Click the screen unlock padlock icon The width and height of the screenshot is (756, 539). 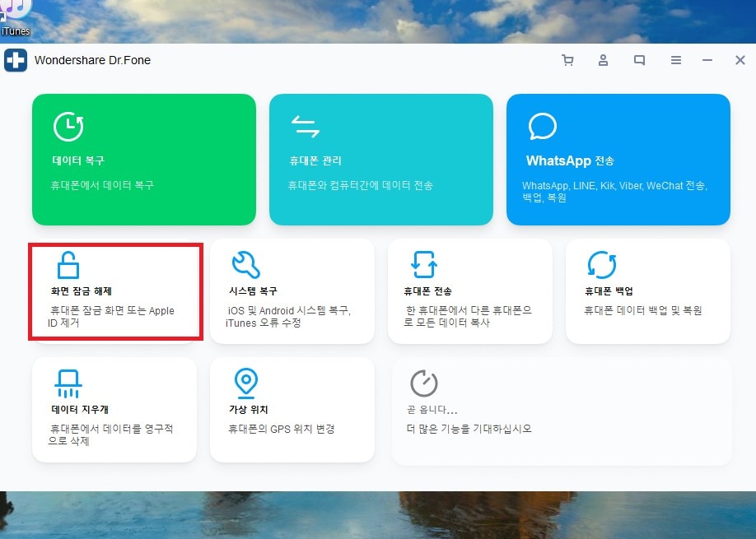click(68, 265)
